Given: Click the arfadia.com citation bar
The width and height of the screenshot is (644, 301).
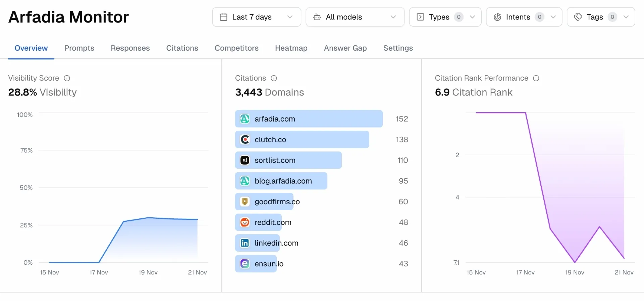Looking at the screenshot, I should tap(309, 119).
